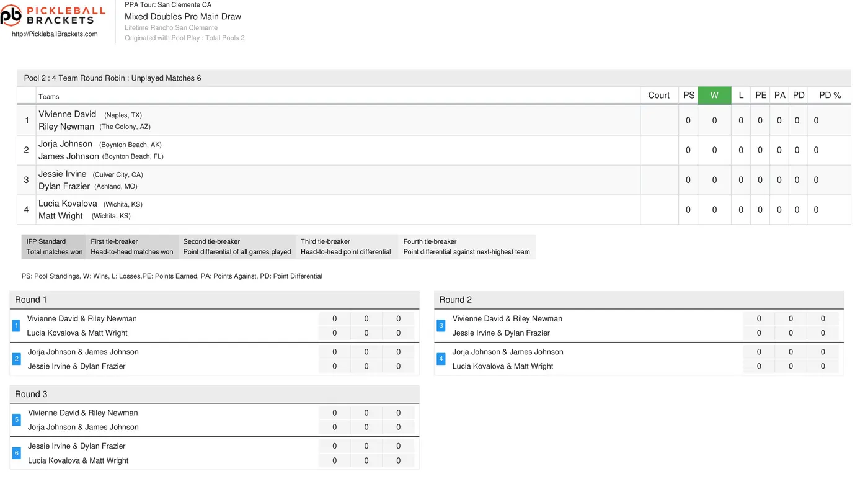Viewport: 868px width, 489px height.
Task: Open match 2 blue number badge
Action: 16,359
